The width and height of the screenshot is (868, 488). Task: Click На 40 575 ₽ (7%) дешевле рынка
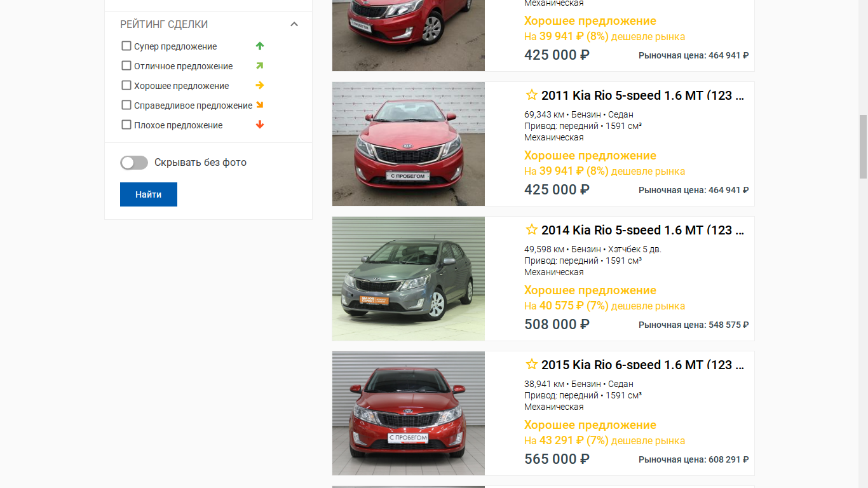pos(604,306)
